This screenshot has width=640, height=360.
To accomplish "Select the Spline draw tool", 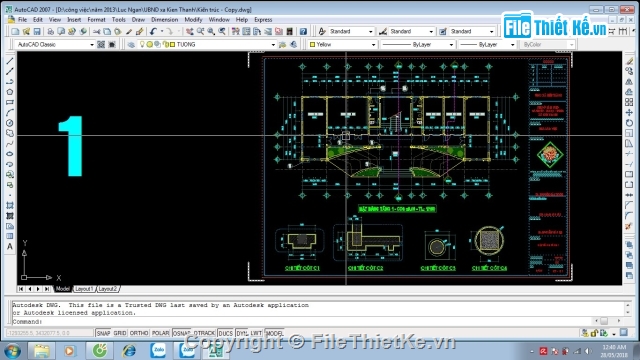I will 10,144.
